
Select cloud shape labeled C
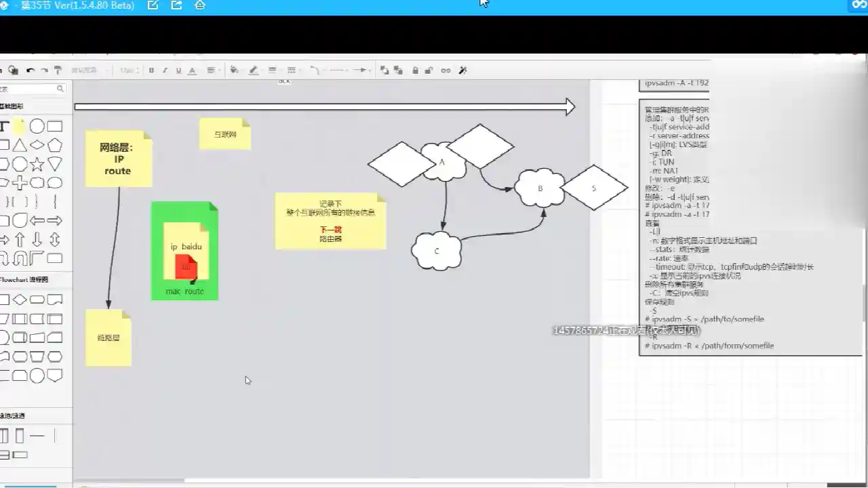437,251
